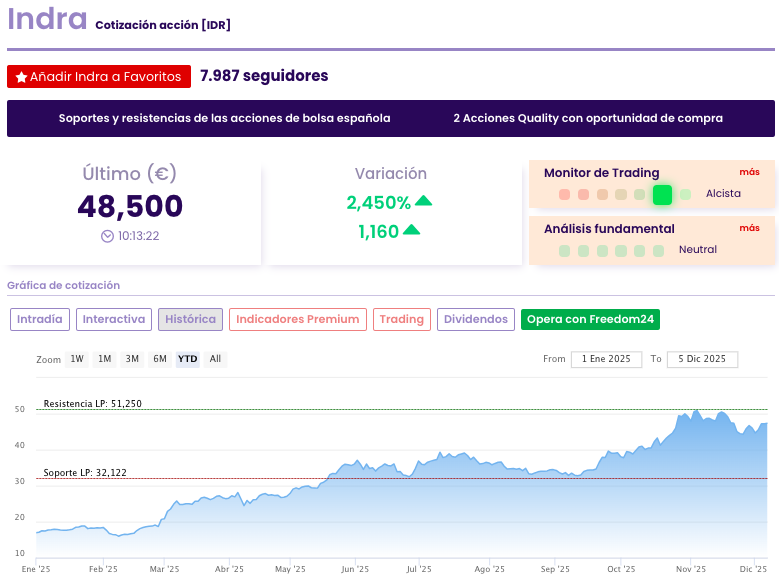Open the Indicadores Premium tab

pos(298,319)
